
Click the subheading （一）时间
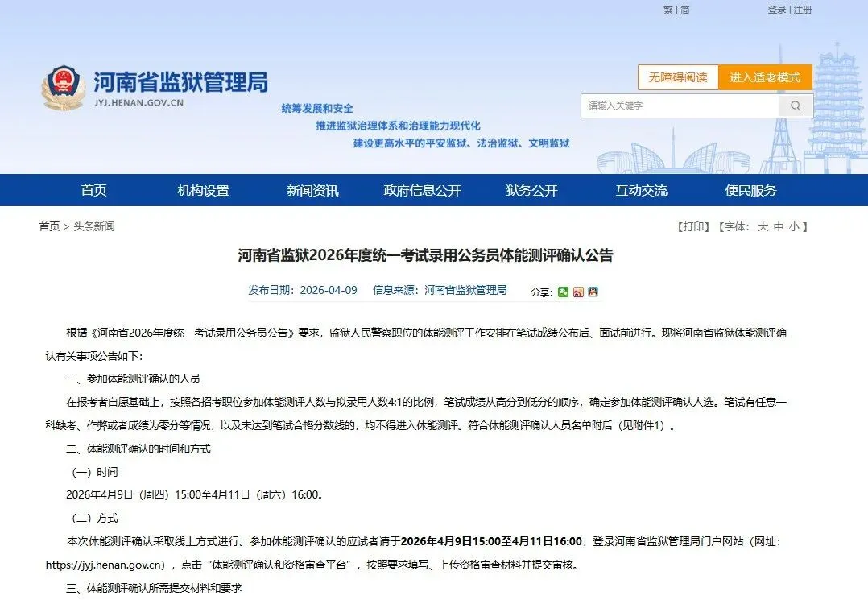point(93,472)
